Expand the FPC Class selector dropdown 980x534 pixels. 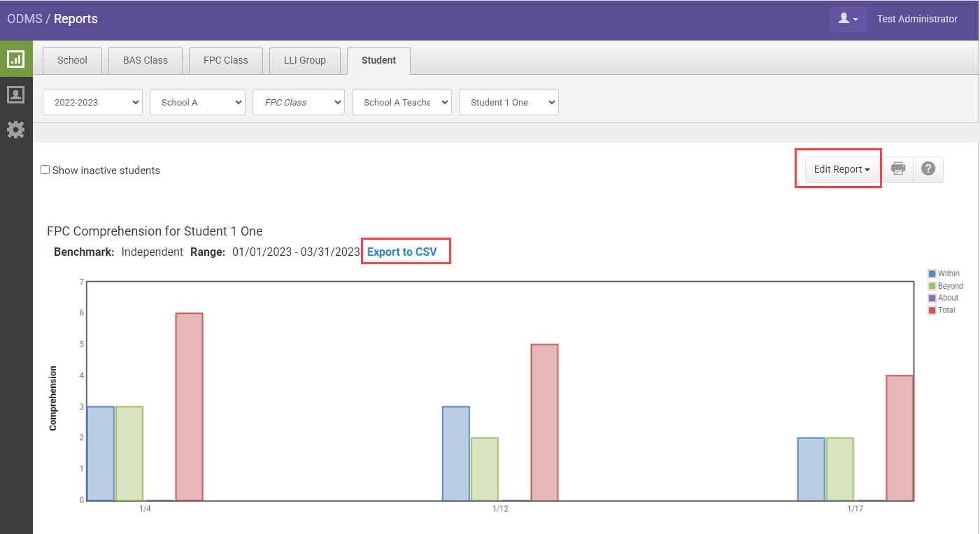[x=299, y=102]
